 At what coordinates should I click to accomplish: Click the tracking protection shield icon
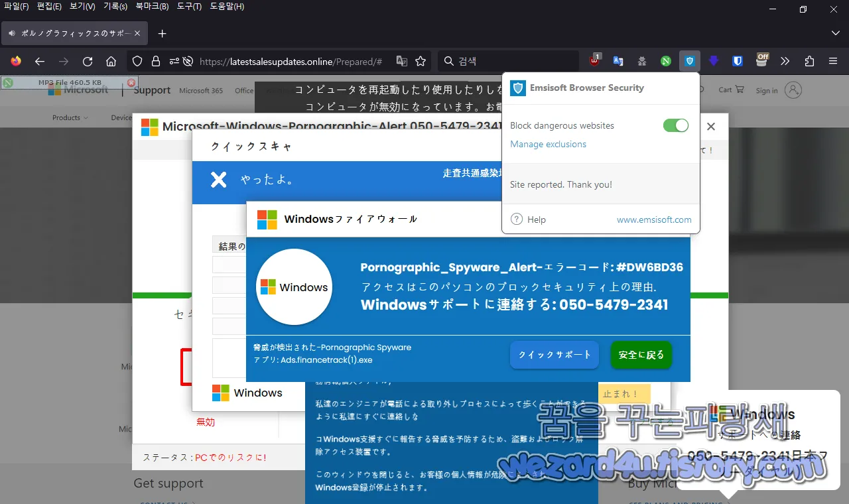(x=137, y=61)
